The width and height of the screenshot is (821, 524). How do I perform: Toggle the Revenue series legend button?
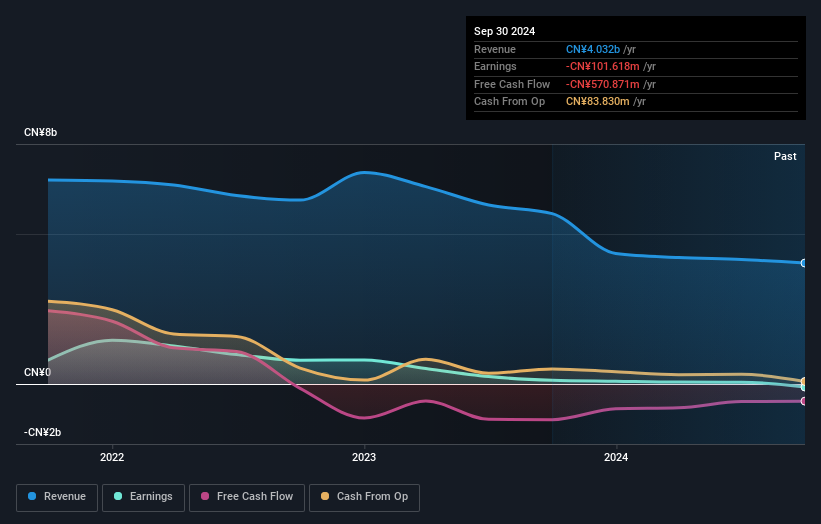pyautogui.click(x=57, y=497)
